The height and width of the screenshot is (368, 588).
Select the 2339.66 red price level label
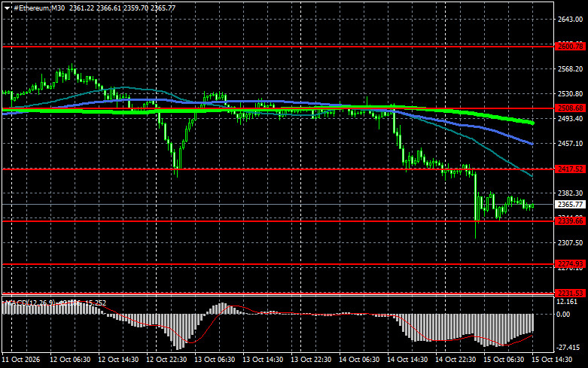570,221
